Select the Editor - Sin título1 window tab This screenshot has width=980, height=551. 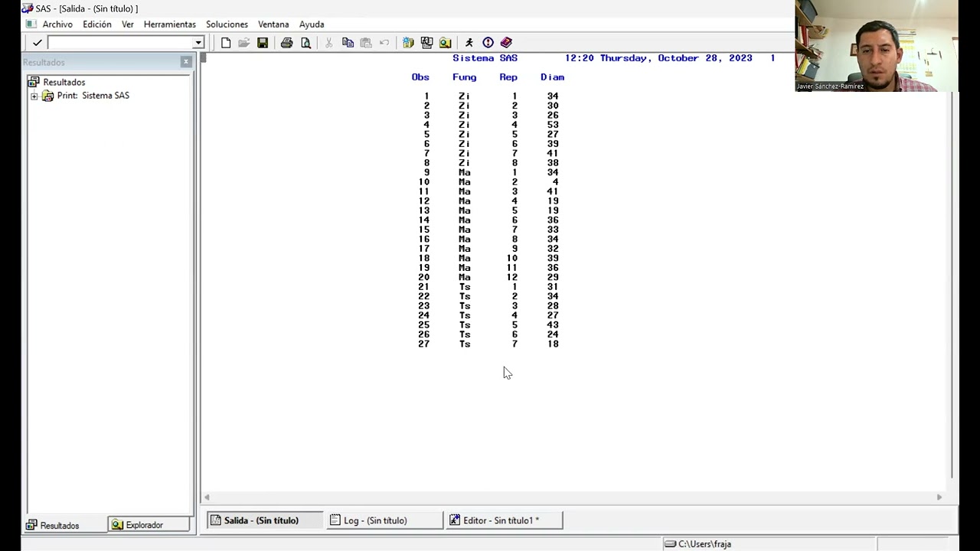(x=505, y=520)
